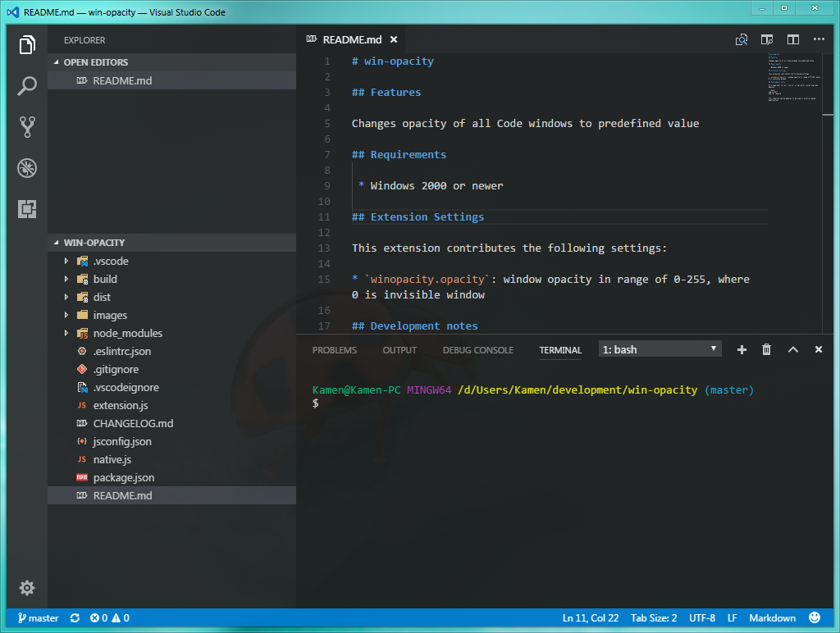Change the LF end of line sequence
This screenshot has height=633, width=840.
pos(733,618)
